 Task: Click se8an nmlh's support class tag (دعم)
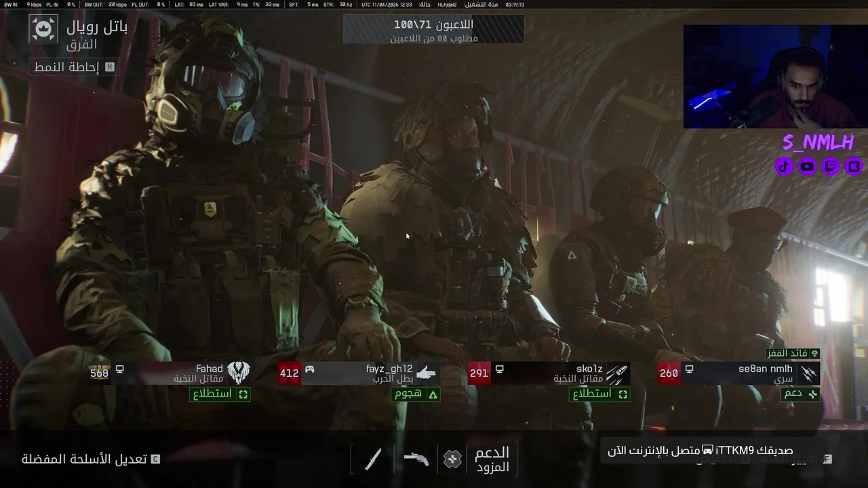point(800,394)
